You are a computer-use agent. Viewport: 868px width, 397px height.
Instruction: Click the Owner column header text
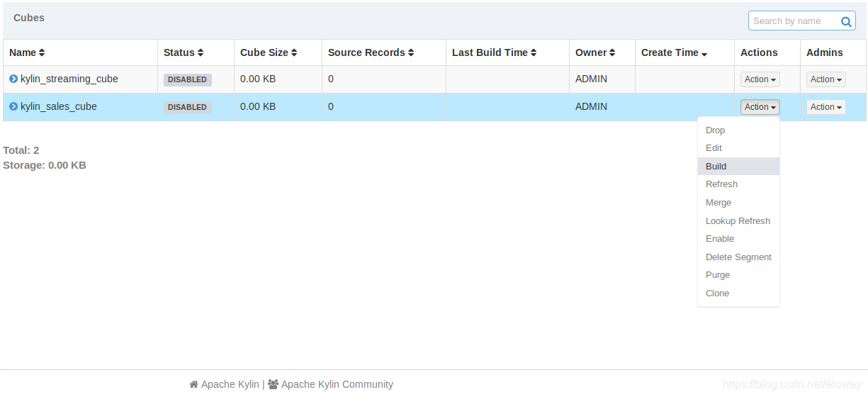(591, 52)
